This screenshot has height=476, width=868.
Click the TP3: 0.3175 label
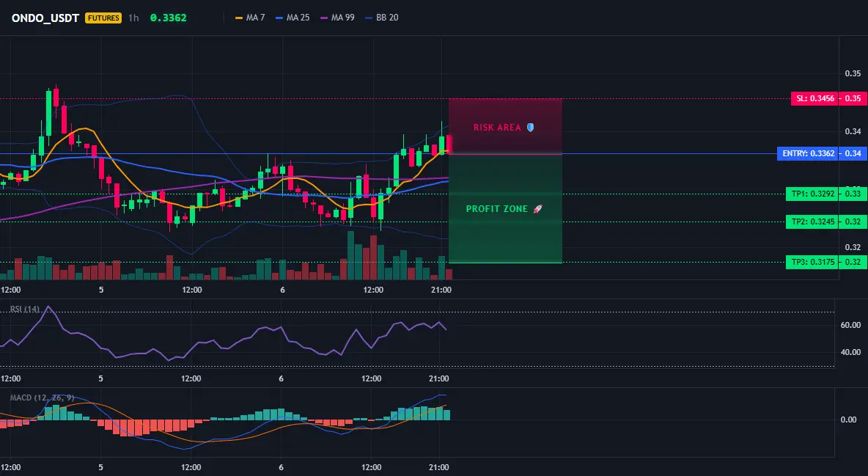812,262
